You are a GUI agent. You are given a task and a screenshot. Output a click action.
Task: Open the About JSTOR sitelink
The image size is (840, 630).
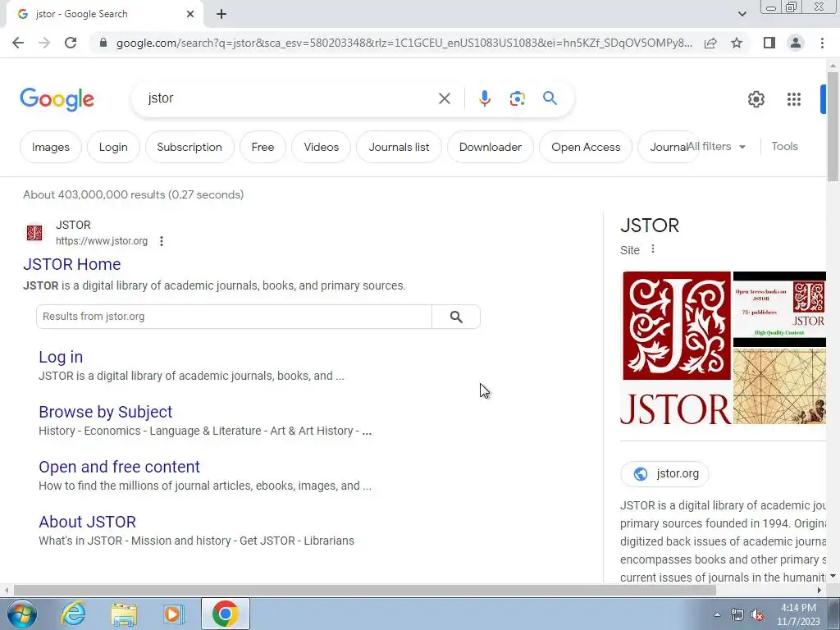[x=87, y=521]
